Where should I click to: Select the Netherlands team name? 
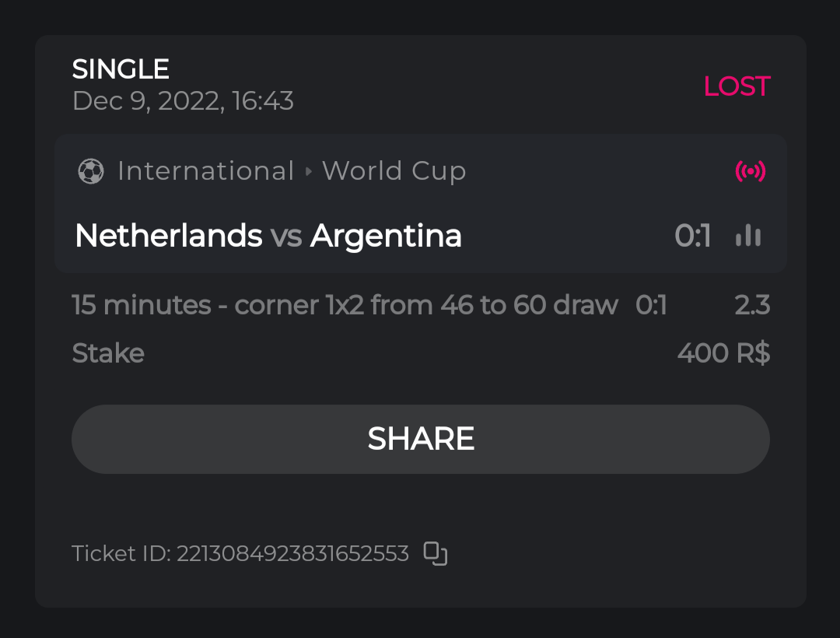click(x=168, y=236)
